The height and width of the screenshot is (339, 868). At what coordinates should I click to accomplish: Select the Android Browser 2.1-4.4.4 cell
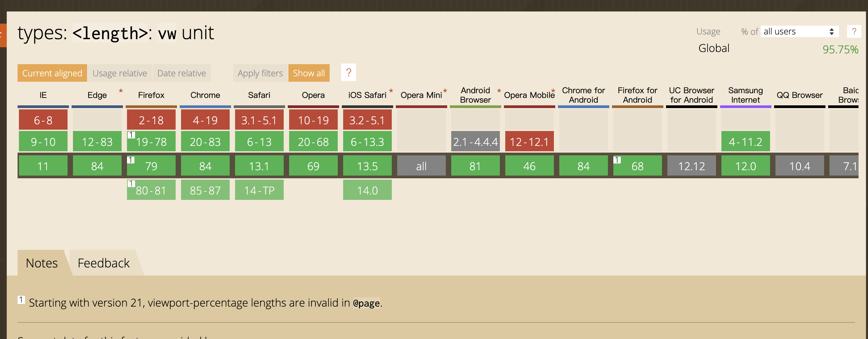click(475, 142)
